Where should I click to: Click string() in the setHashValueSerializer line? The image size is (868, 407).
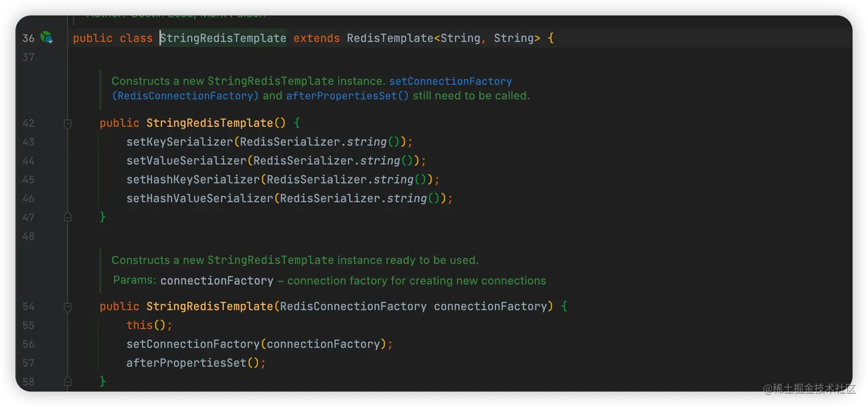tap(413, 199)
